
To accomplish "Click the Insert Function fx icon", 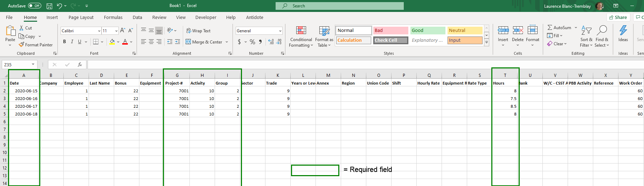I will [80, 65].
